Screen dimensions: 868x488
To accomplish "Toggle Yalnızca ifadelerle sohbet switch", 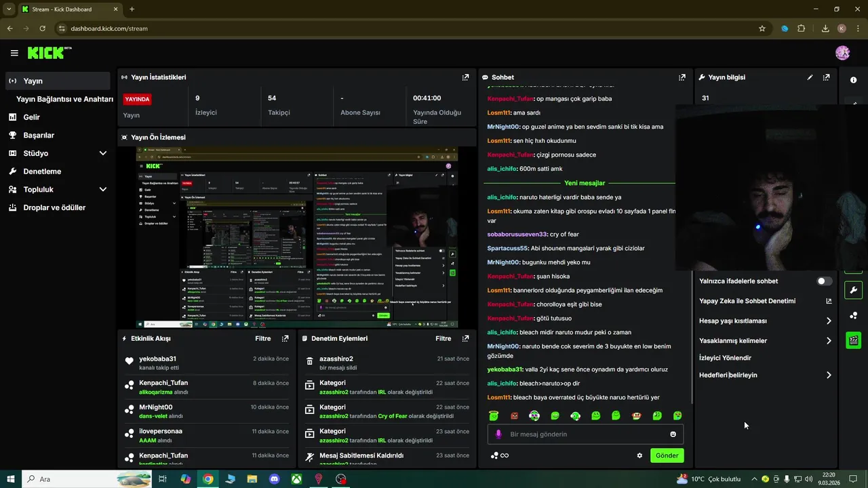I will pyautogui.click(x=824, y=281).
